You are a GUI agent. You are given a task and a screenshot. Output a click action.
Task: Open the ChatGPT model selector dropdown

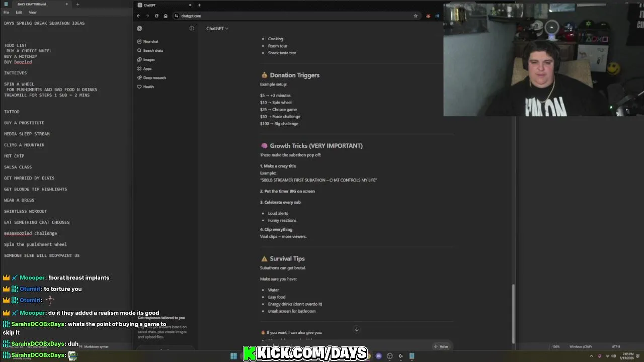pos(217,29)
